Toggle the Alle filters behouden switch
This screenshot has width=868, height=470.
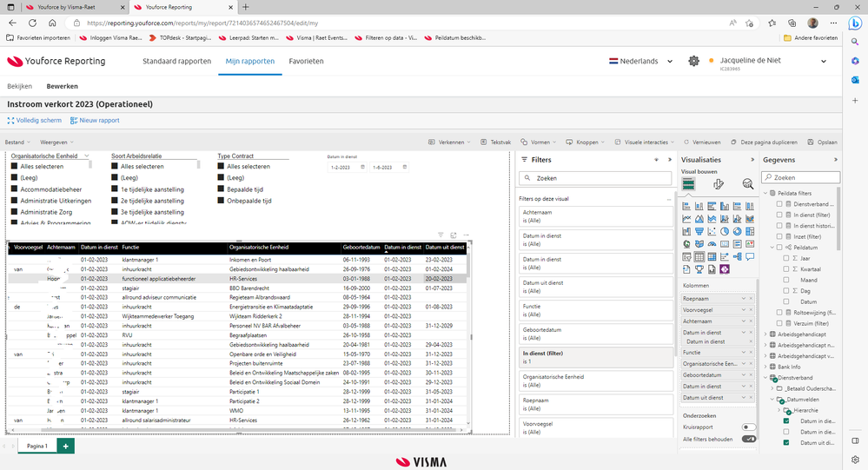click(748, 439)
